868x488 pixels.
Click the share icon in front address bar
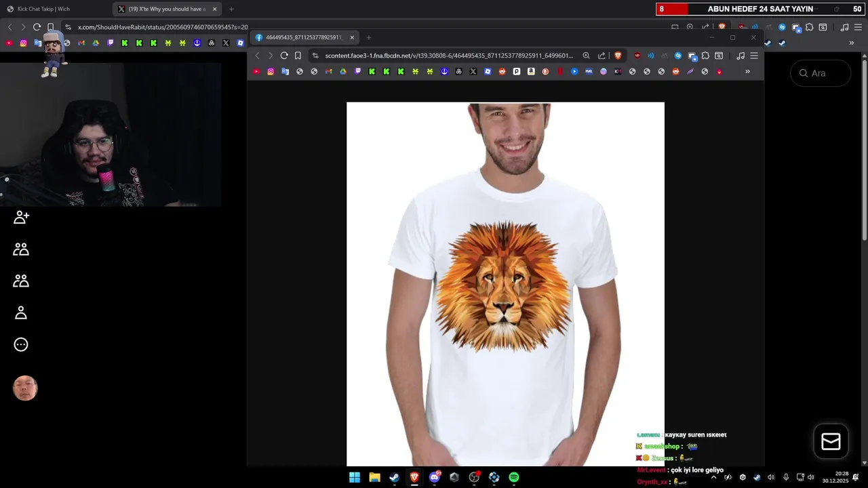[601, 56]
